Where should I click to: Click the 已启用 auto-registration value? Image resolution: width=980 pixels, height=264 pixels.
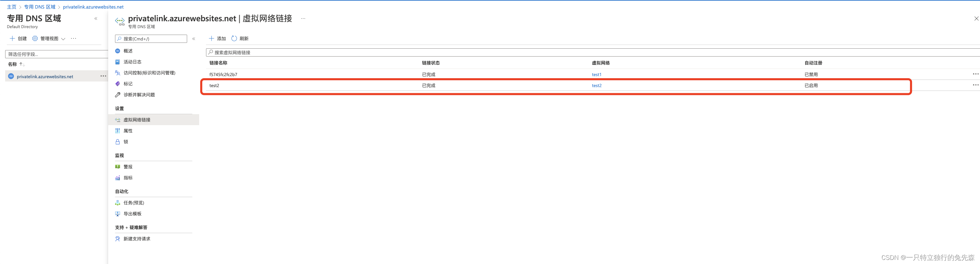pyautogui.click(x=811, y=85)
